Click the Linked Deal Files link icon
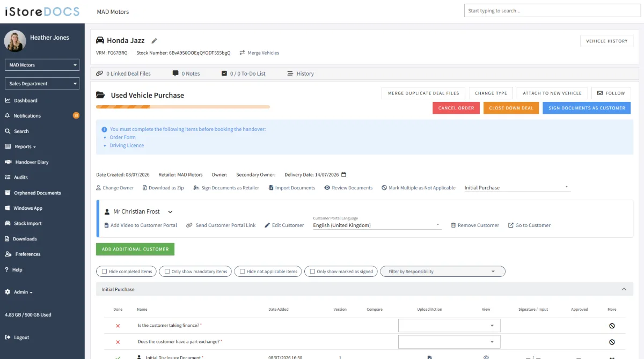Screen dimensions: 644x359 (99, 74)
